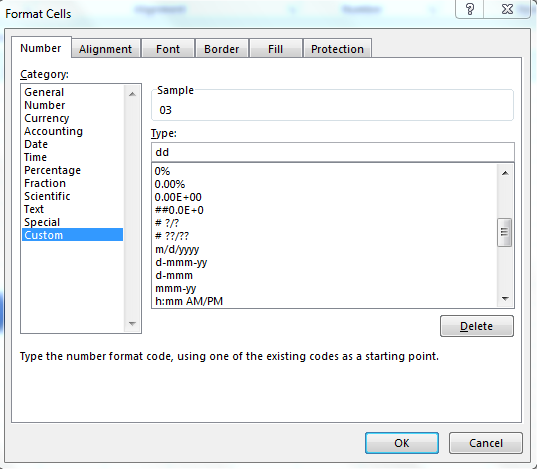Select the Date category

point(72,144)
